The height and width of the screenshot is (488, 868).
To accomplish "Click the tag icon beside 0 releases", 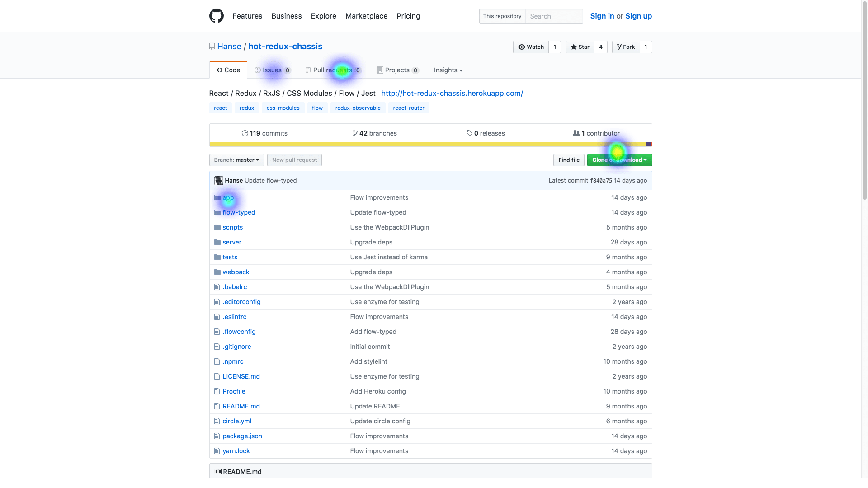I will (x=470, y=133).
